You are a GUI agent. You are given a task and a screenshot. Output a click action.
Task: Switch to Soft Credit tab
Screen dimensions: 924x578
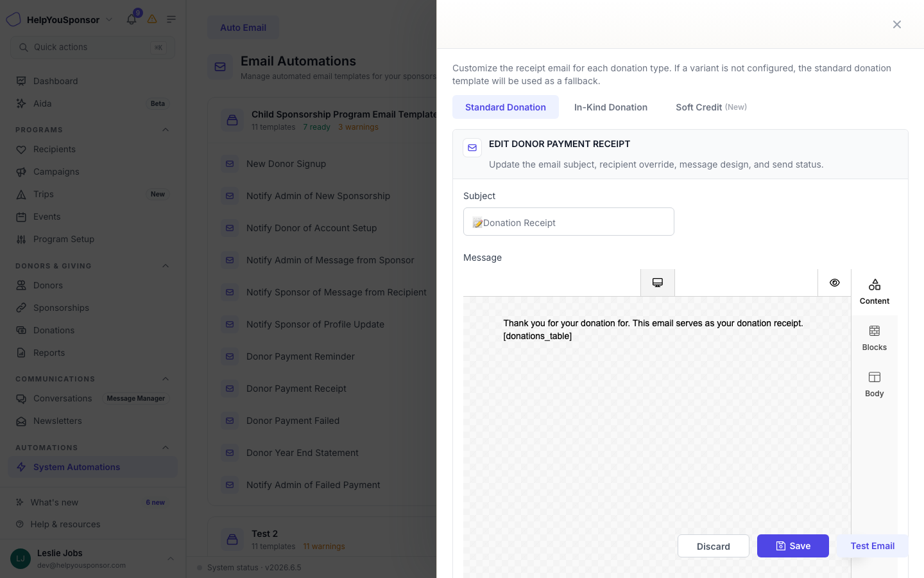click(x=711, y=107)
